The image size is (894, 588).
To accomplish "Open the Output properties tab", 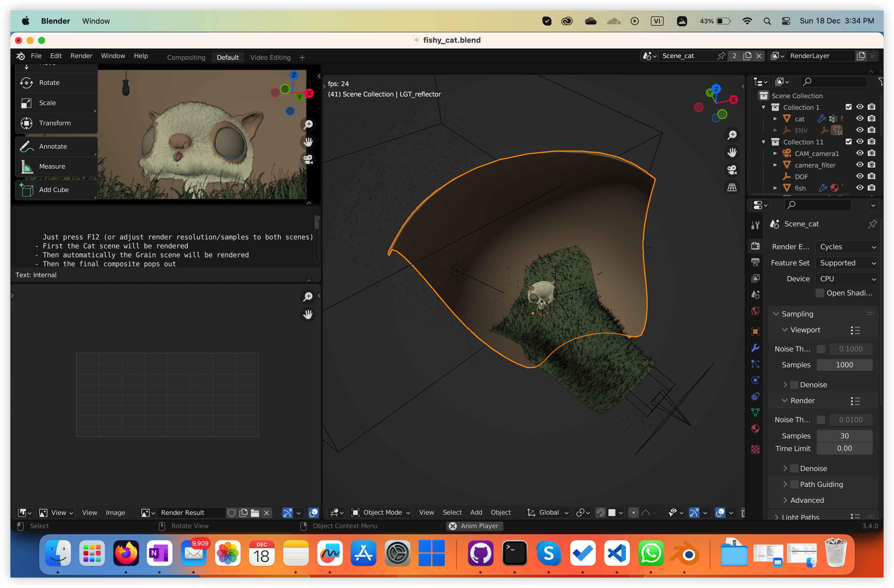I will click(x=755, y=262).
